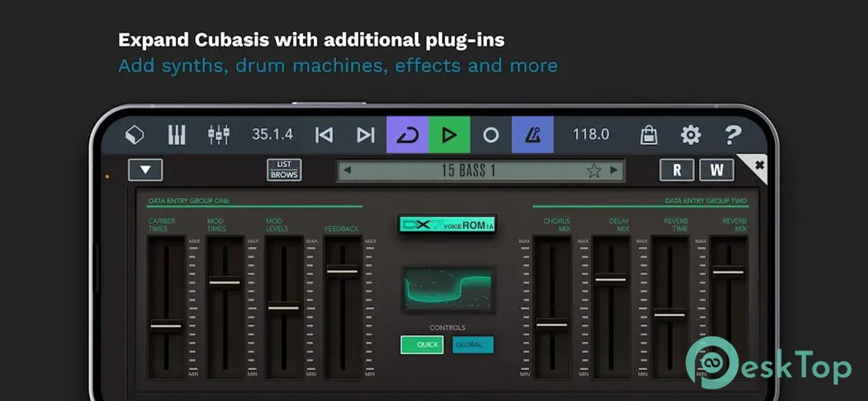The height and width of the screenshot is (401, 868).
Task: Adjust the FEEDBACK slider
Action: click(x=342, y=271)
